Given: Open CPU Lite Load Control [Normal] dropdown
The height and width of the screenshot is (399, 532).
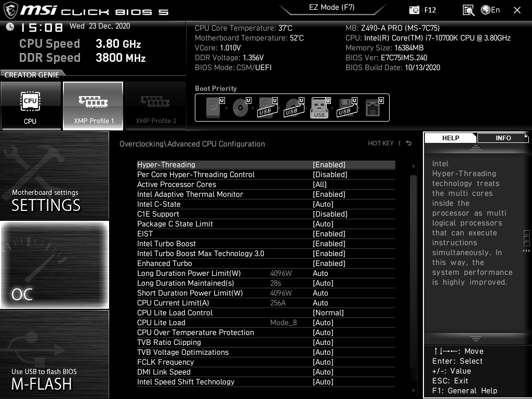Looking at the screenshot, I should pyautogui.click(x=328, y=312).
